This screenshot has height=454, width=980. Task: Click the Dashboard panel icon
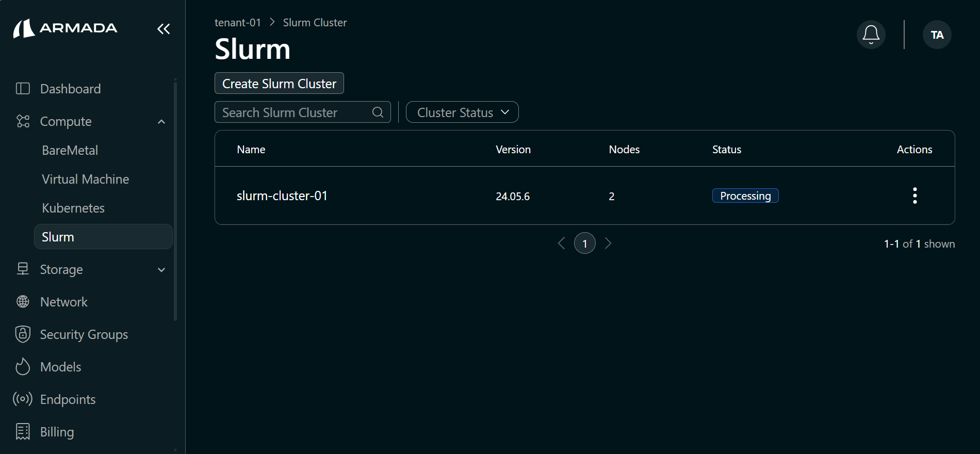tap(23, 89)
